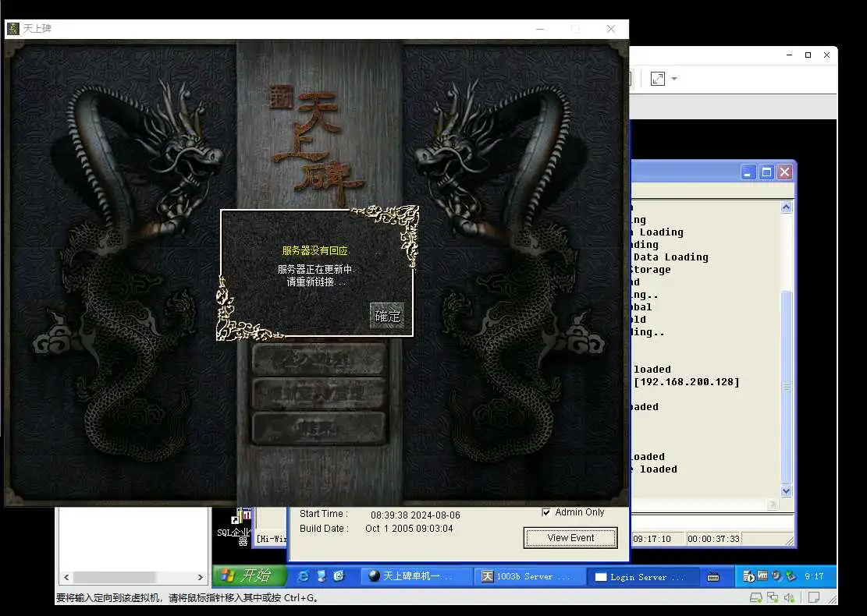
Task: Open the Login Server taskbar window
Action: click(x=640, y=576)
